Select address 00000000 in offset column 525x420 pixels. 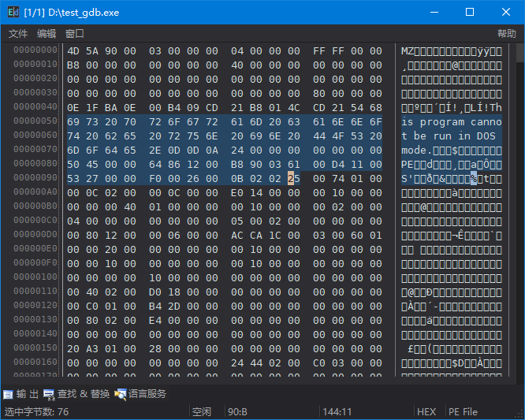pyautogui.click(x=35, y=50)
